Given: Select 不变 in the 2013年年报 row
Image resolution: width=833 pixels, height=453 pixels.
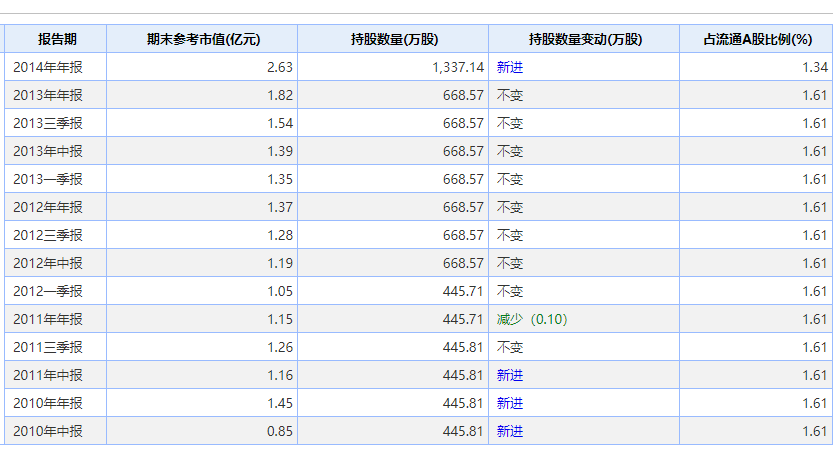Looking at the screenshot, I should tap(584, 95).
